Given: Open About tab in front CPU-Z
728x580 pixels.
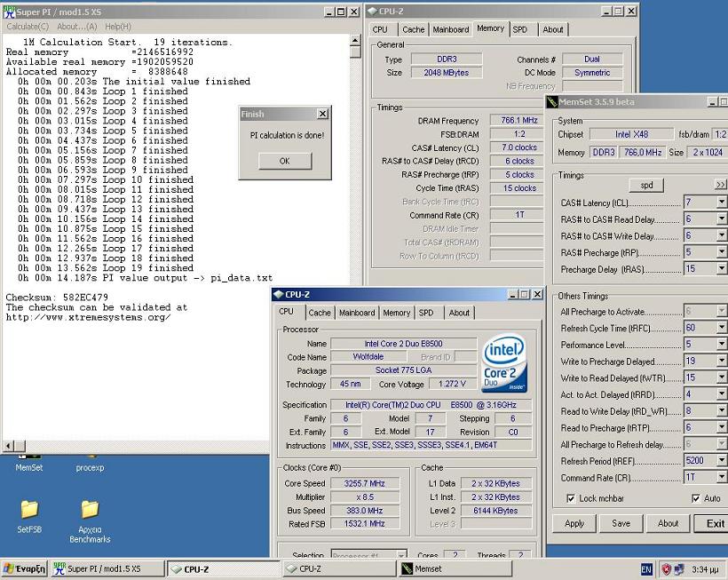Looking at the screenshot, I should coord(459,313).
